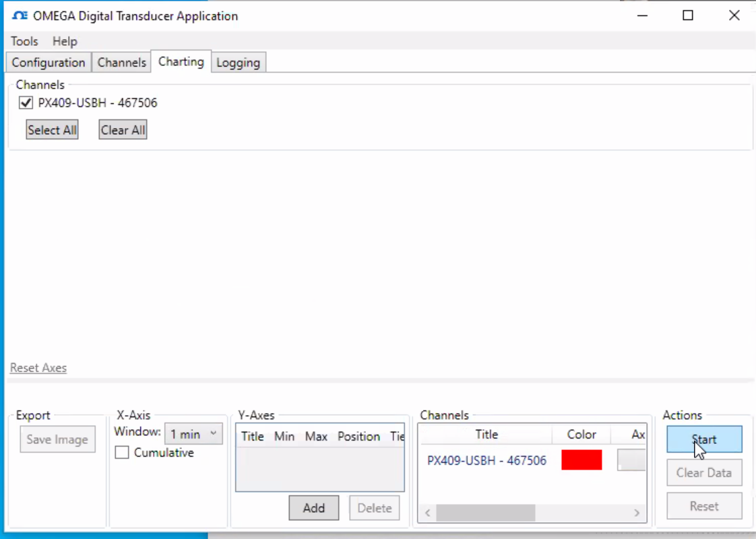Viewport: 756px width, 539px height.
Task: Close the OMEGA application window
Action: coord(734,16)
